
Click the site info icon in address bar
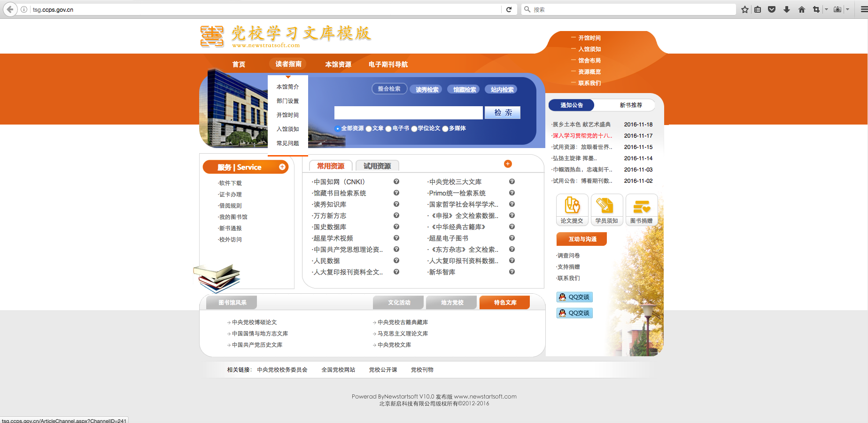[24, 9]
